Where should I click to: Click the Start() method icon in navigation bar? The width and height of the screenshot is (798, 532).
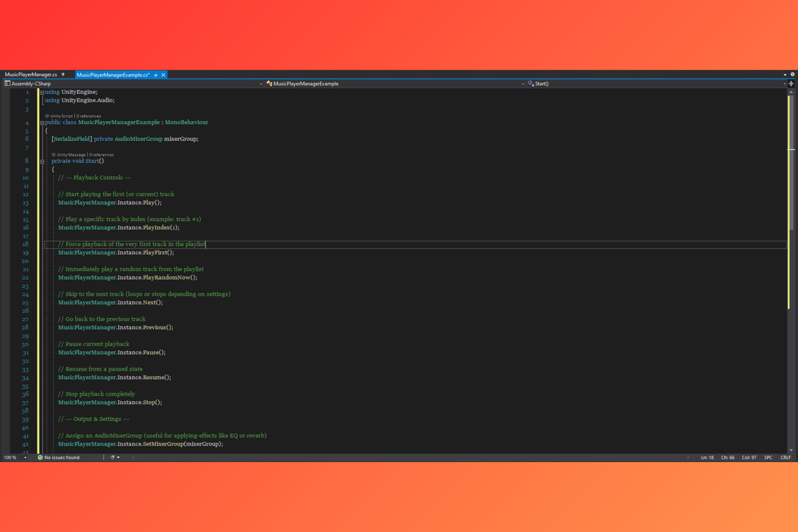click(x=533, y=84)
